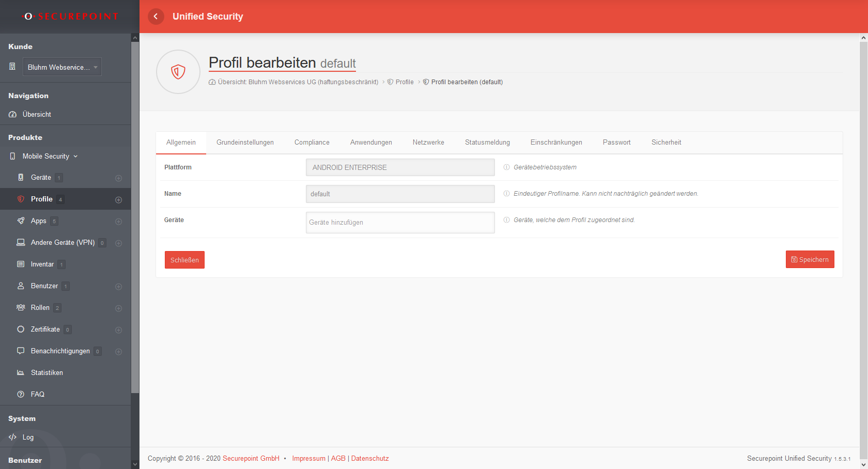Click info icon next to Gerätebetriebssystem
868x469 pixels.
click(x=506, y=167)
